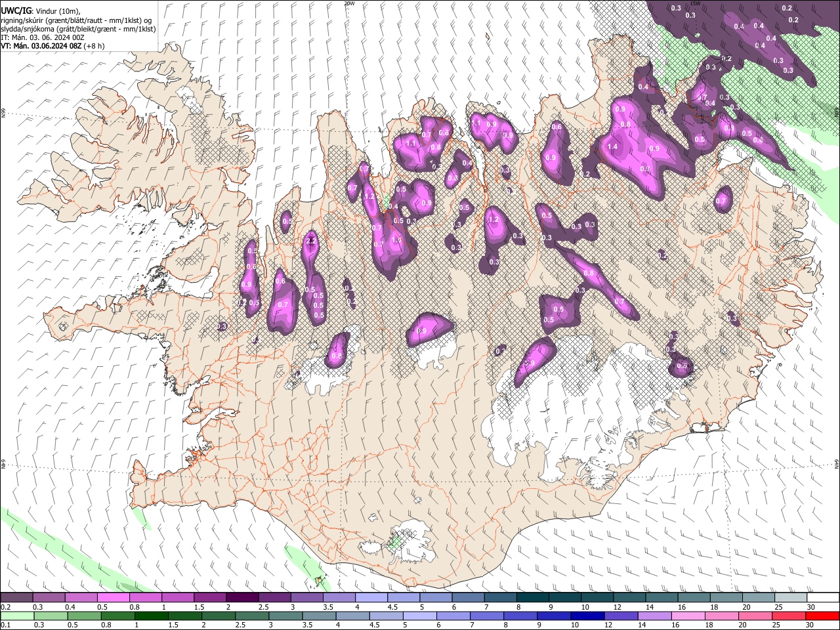840x630 pixels.
Task: Select the upper legend swatch between 12 and 14
Action: click(629, 598)
